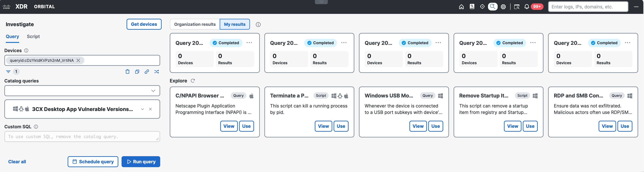Image resolution: width=644 pixels, height=172 pixels.
Task: Open the first query card's three-dot menu
Action: (249, 43)
